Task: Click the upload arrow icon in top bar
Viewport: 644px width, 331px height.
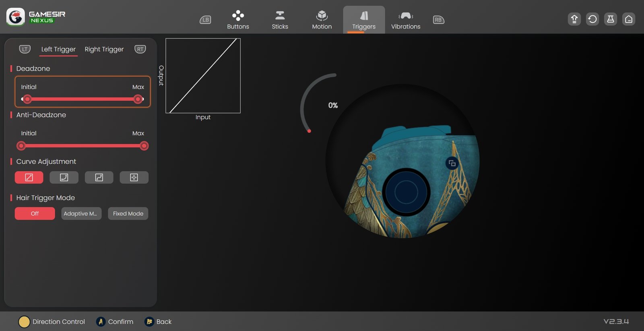Action: click(x=574, y=19)
